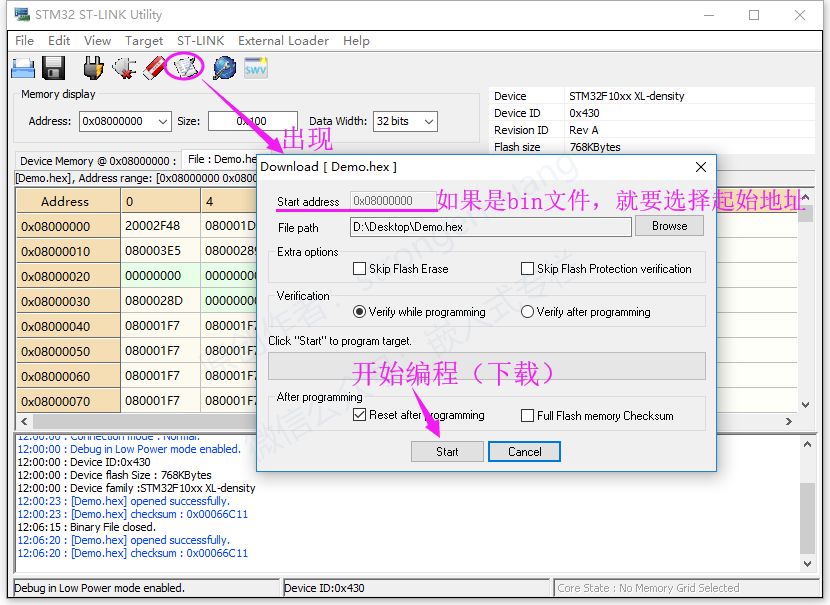The height and width of the screenshot is (605, 830).
Task: Click log line 'Binary File closed.'
Action: pyautogui.click(x=86, y=527)
